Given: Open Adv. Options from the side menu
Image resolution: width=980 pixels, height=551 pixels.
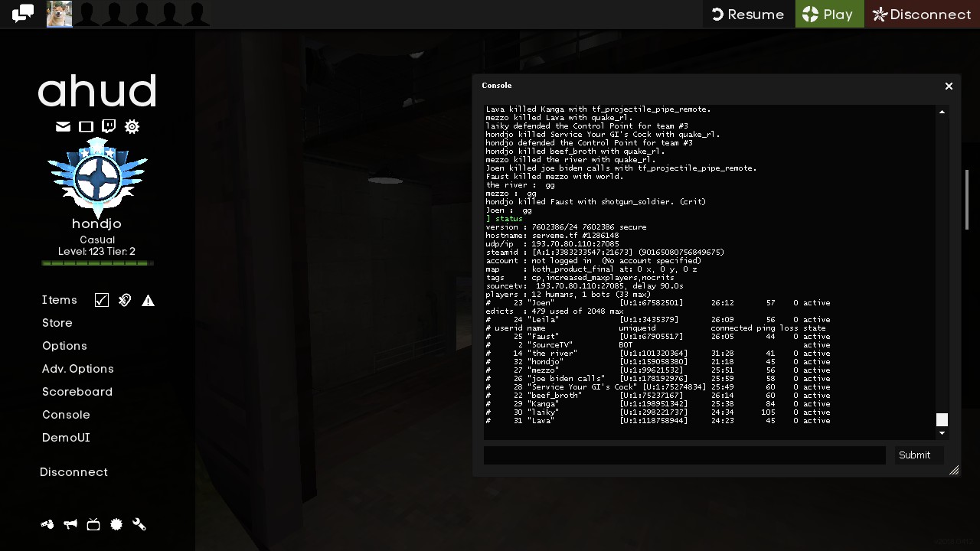Looking at the screenshot, I should [x=77, y=369].
